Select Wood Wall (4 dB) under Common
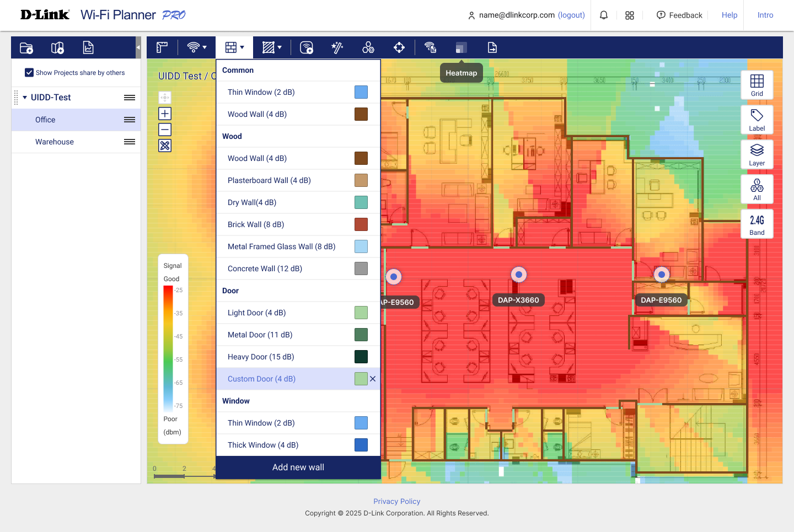The image size is (794, 532). tap(298, 114)
